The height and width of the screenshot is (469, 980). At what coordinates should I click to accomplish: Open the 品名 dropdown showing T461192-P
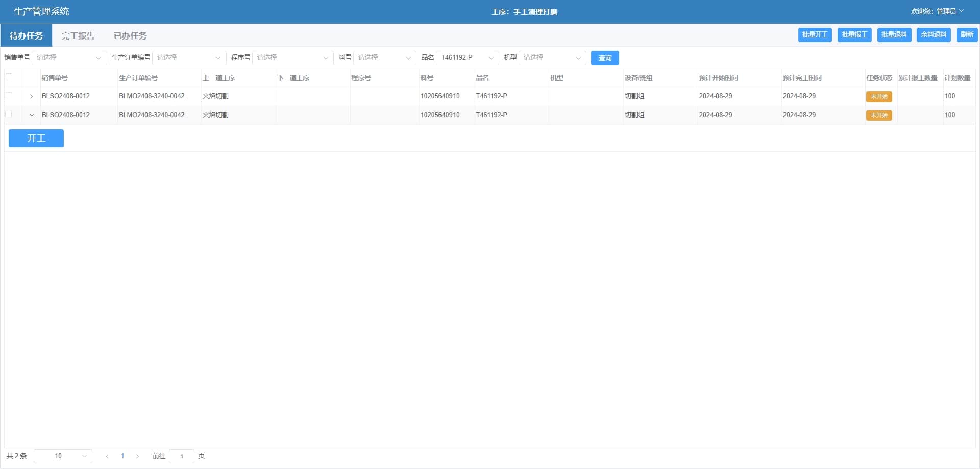pyautogui.click(x=468, y=58)
